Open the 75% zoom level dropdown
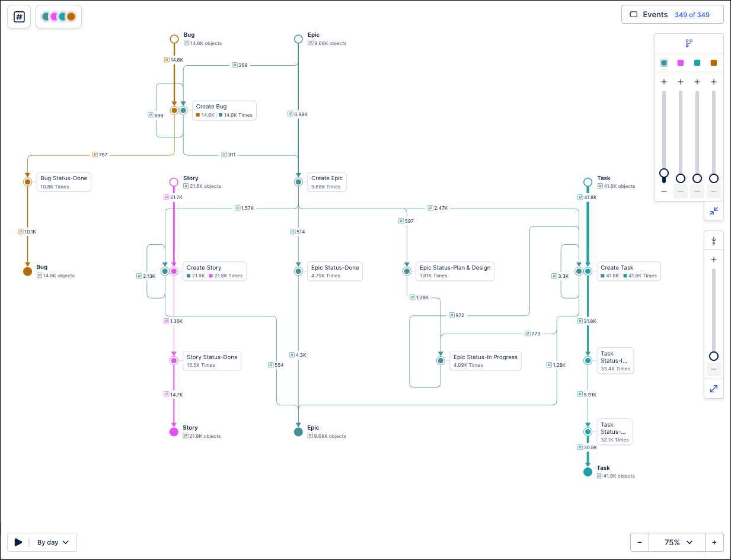Viewport: 731px width, 560px height. 678,542
